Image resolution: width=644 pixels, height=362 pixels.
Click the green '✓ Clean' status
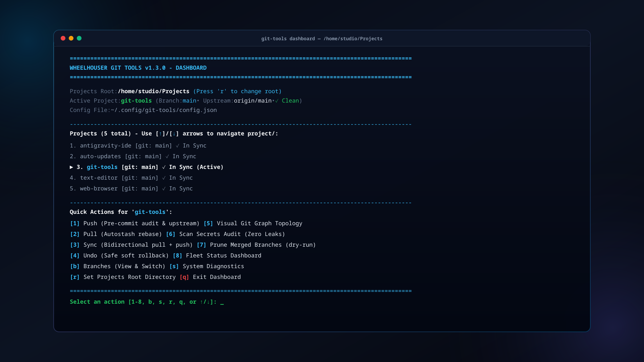(x=287, y=101)
